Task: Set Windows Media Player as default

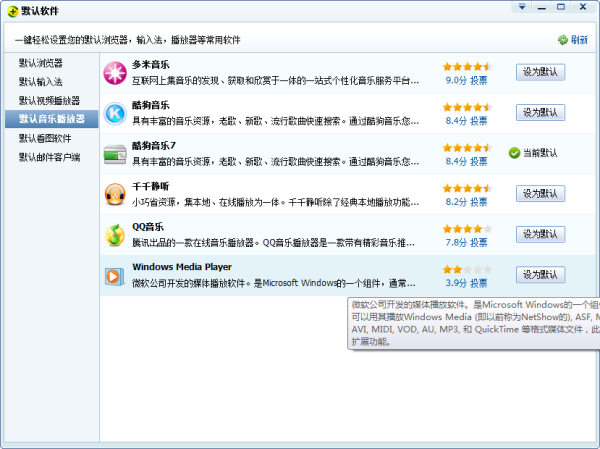Action: tap(540, 274)
